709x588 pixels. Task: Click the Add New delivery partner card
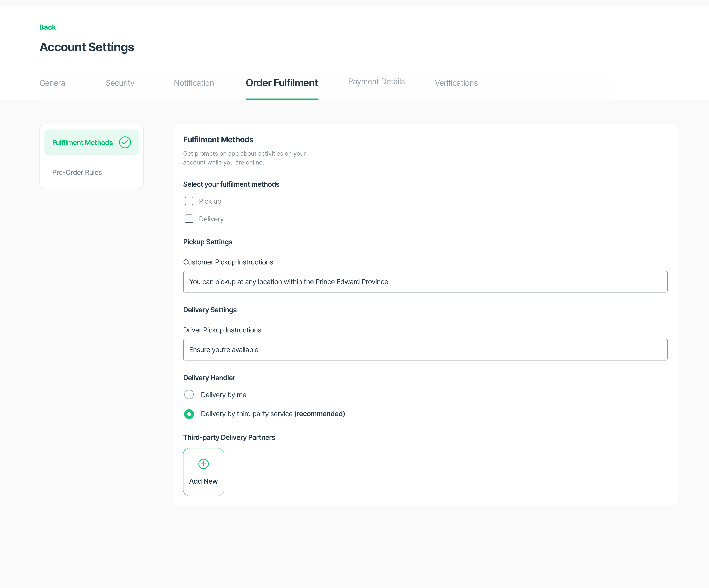tap(203, 472)
